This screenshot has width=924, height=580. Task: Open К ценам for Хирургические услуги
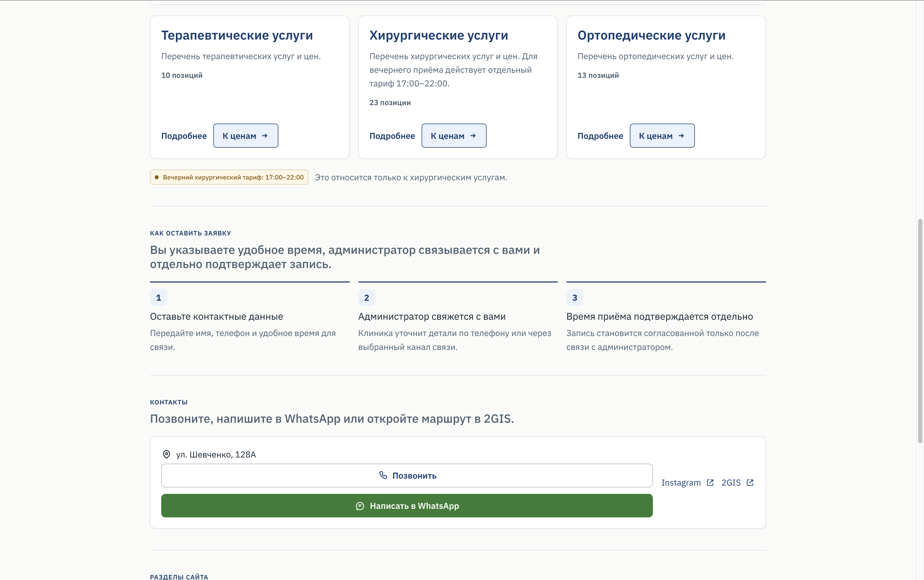pos(454,136)
